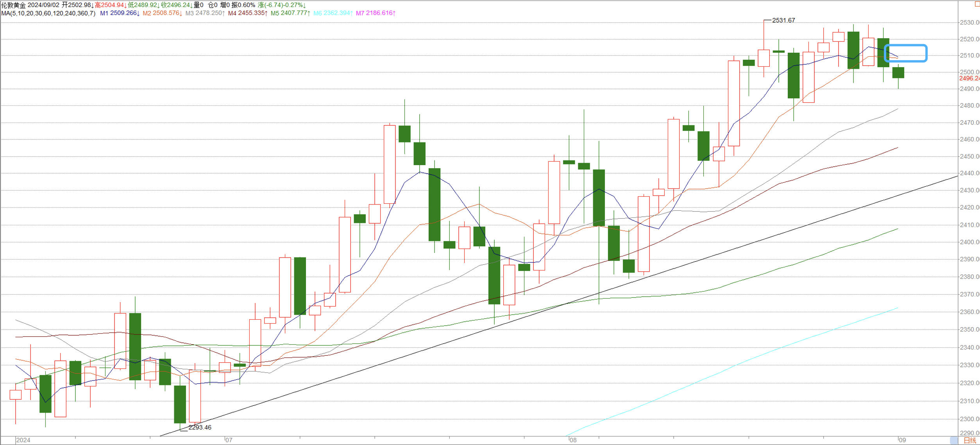
Task: Click the 2293.46 low-point annotation
Action: coord(200,427)
